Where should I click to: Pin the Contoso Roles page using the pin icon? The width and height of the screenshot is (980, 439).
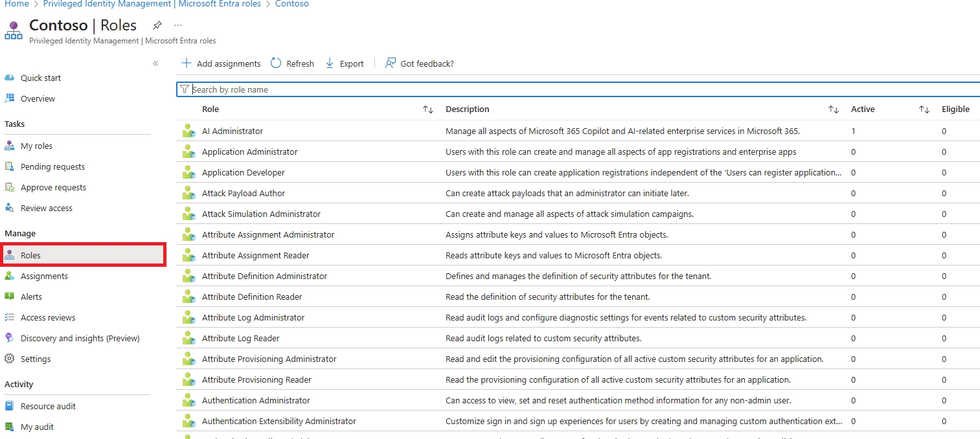coord(157,25)
